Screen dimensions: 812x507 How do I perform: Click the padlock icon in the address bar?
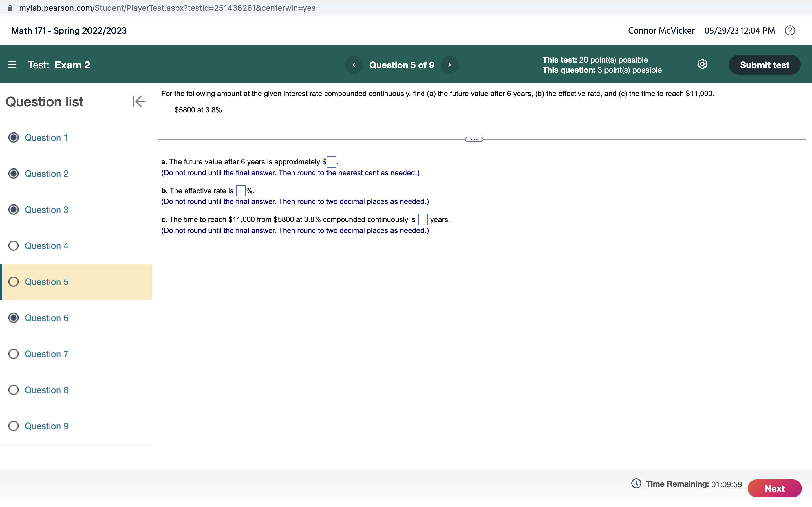[10, 8]
